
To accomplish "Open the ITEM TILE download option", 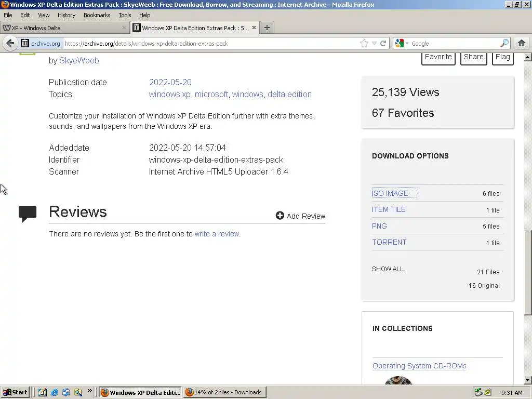I will [389, 210].
